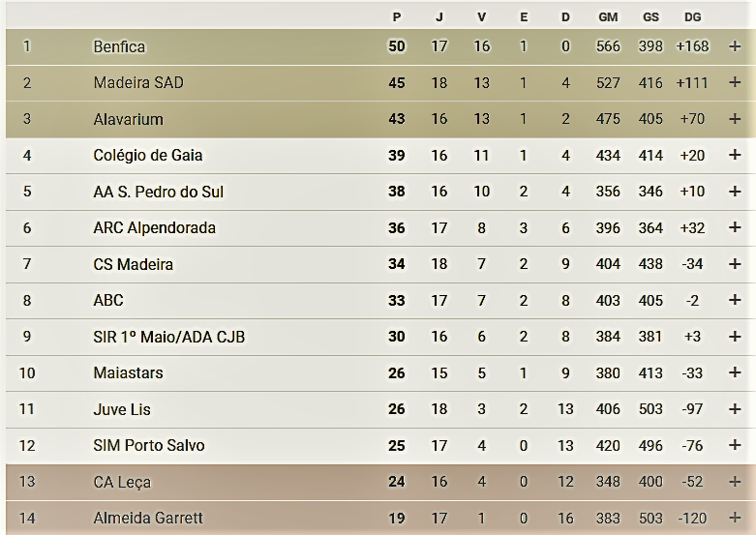
Task: Expand the Benfica row plus icon
Action: (735, 46)
